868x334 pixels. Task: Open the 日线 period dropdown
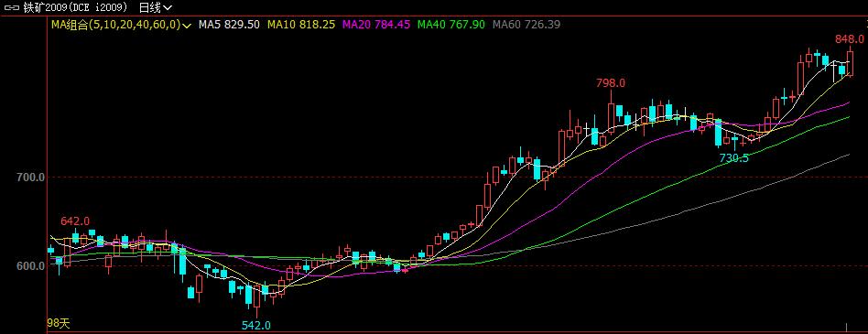click(155, 7)
